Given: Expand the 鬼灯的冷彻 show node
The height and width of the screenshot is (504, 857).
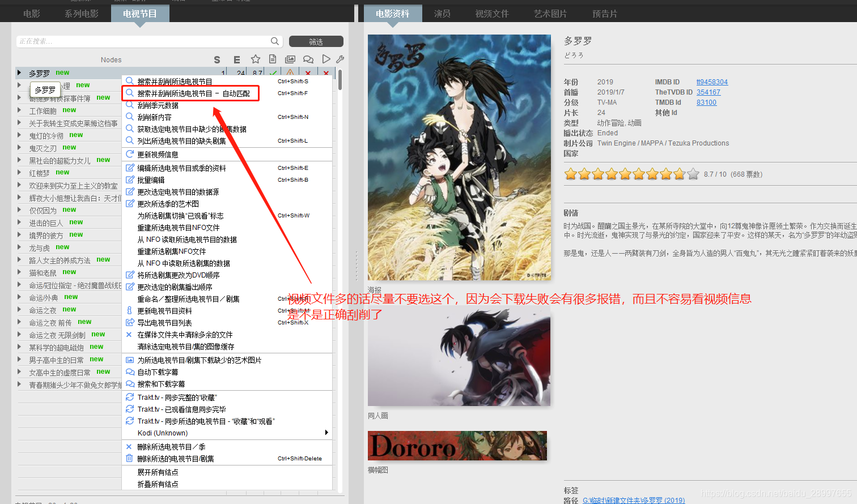Looking at the screenshot, I should pos(19,135).
